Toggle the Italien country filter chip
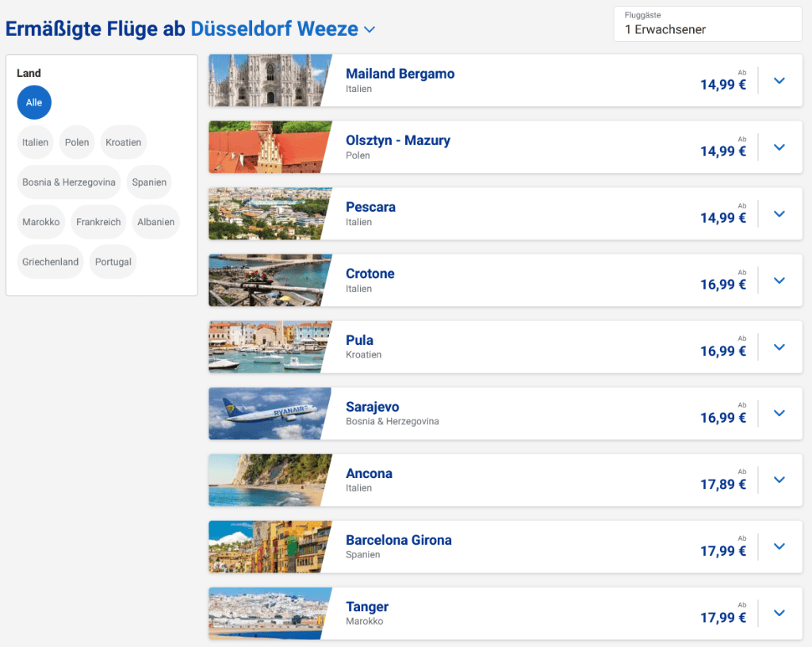This screenshot has width=812, height=647. pyautogui.click(x=35, y=143)
